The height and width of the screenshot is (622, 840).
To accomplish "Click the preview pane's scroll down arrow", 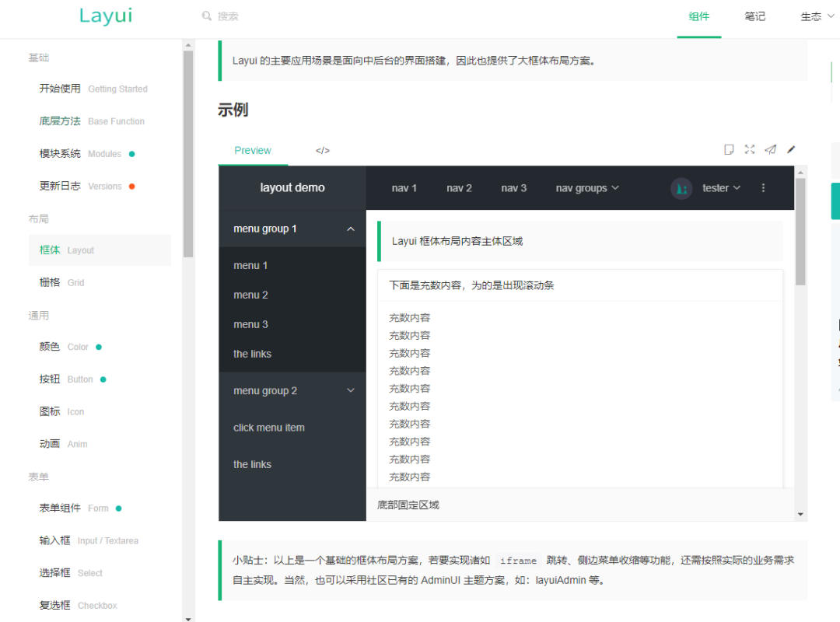I will coord(800,514).
